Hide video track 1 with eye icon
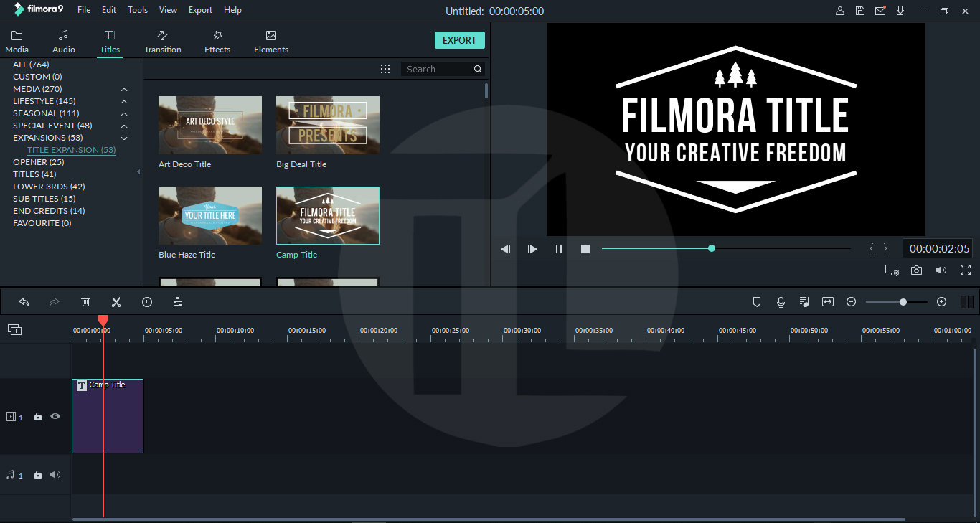Image resolution: width=980 pixels, height=523 pixels. point(55,416)
